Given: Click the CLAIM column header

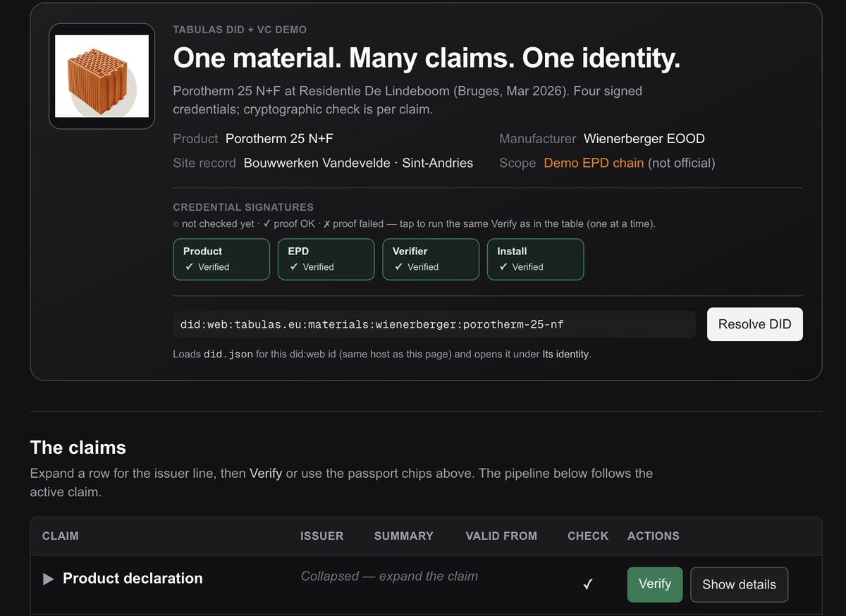Looking at the screenshot, I should click(x=61, y=536).
